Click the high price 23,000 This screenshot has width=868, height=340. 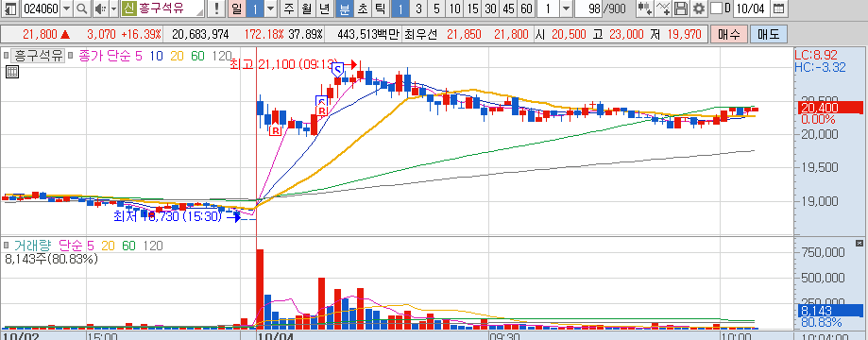(x=626, y=34)
